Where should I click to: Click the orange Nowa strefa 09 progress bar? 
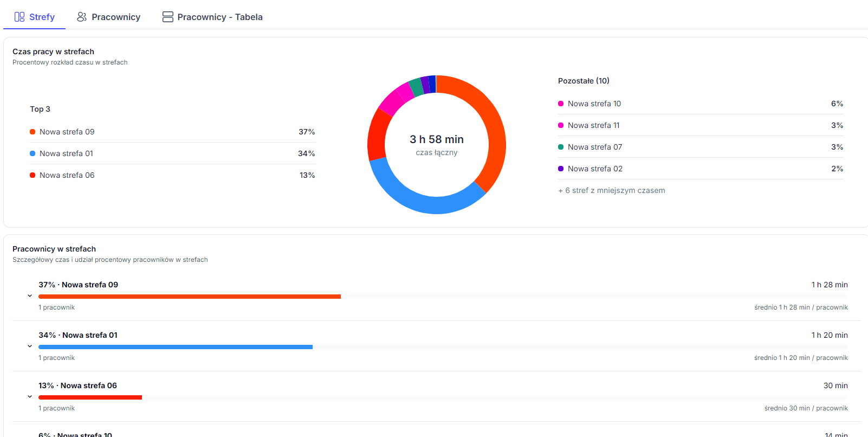click(190, 297)
